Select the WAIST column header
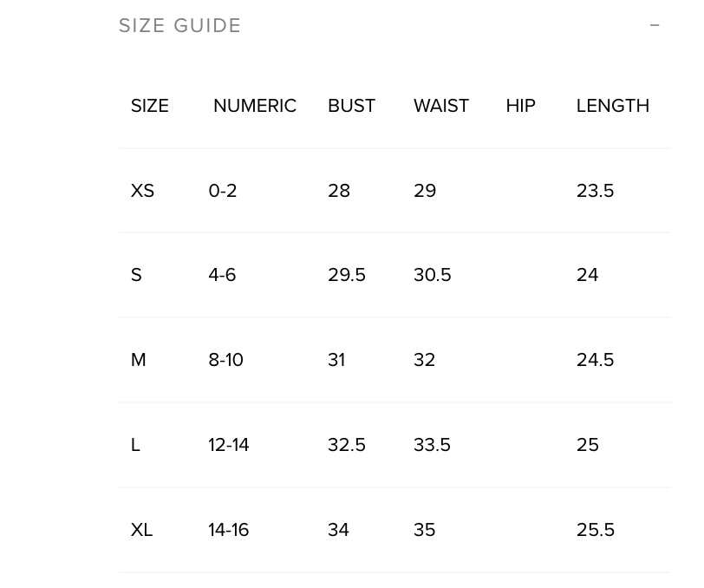Viewport: 704px width, 588px height. (x=441, y=106)
